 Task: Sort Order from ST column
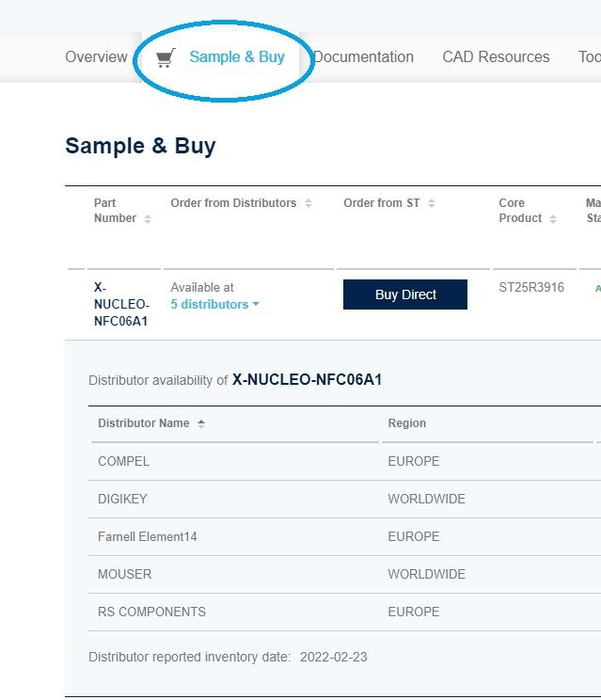point(432,203)
